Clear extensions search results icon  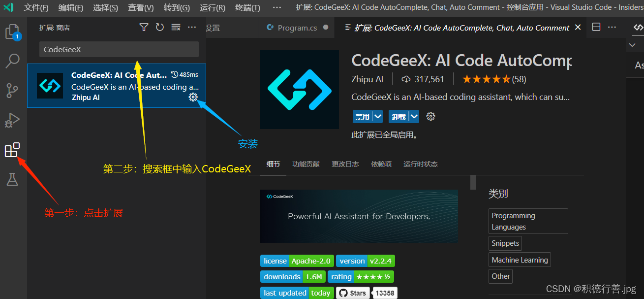(176, 28)
